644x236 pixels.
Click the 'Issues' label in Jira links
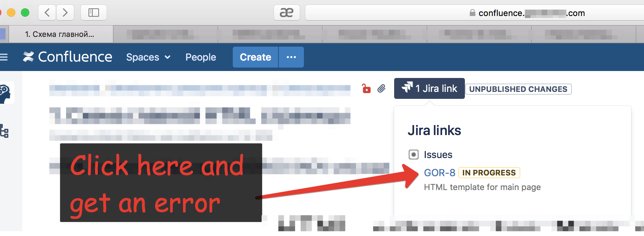click(438, 155)
